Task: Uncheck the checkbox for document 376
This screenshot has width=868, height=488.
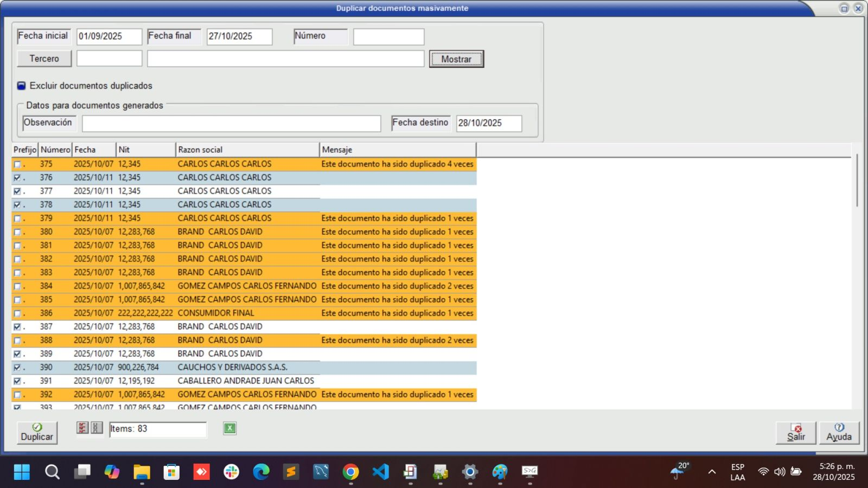Action: pos(17,178)
